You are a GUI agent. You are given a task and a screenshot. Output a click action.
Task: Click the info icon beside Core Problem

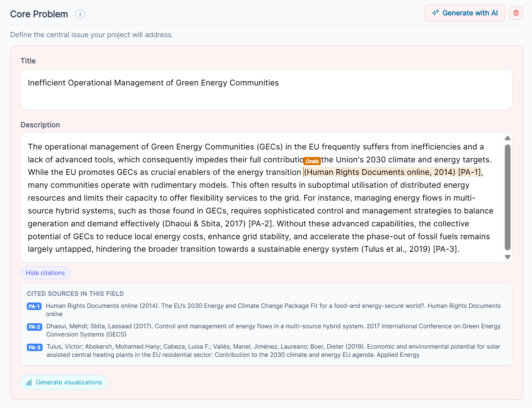pyautogui.click(x=80, y=14)
